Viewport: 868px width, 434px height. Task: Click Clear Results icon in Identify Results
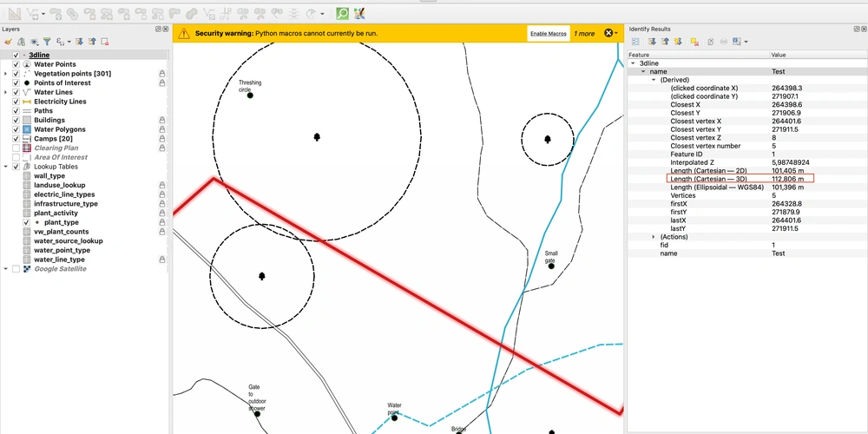click(694, 42)
